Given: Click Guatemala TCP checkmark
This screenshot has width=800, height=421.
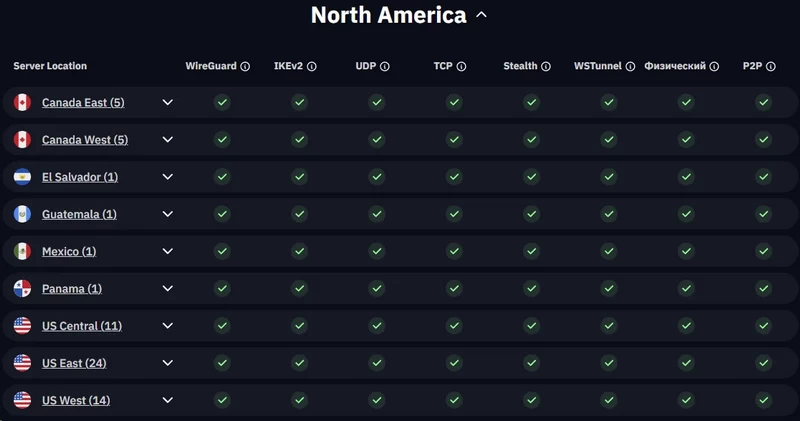Looking at the screenshot, I should point(454,214).
